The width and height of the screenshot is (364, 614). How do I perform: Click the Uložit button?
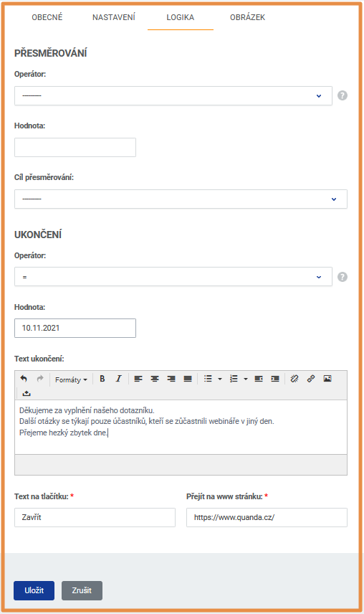tap(34, 590)
